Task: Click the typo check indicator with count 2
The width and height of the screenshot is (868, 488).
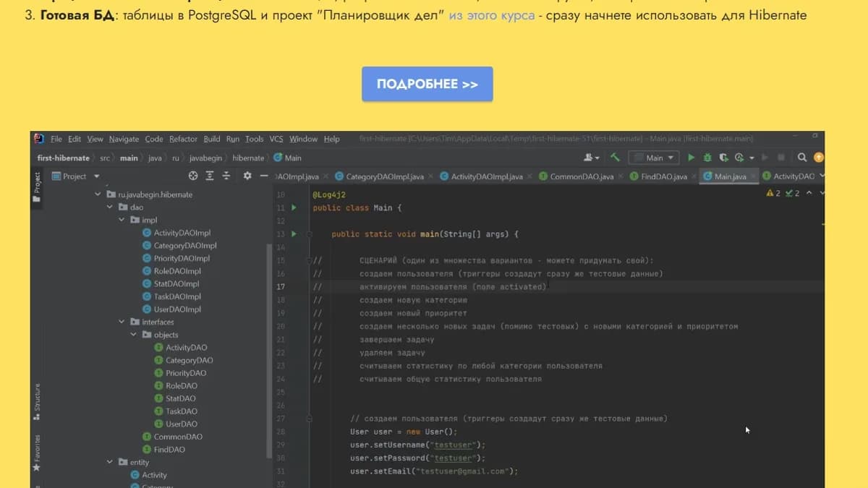Action: [793, 193]
